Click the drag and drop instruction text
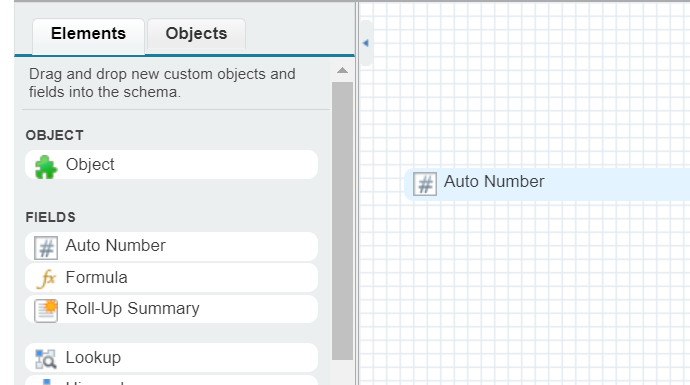This screenshot has height=385, width=690. click(x=162, y=83)
